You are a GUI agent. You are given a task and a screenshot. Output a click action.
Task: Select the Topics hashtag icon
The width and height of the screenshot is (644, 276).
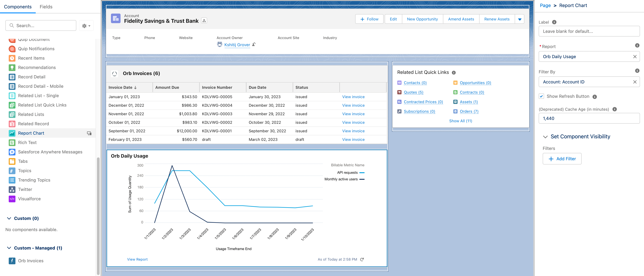[12, 171]
